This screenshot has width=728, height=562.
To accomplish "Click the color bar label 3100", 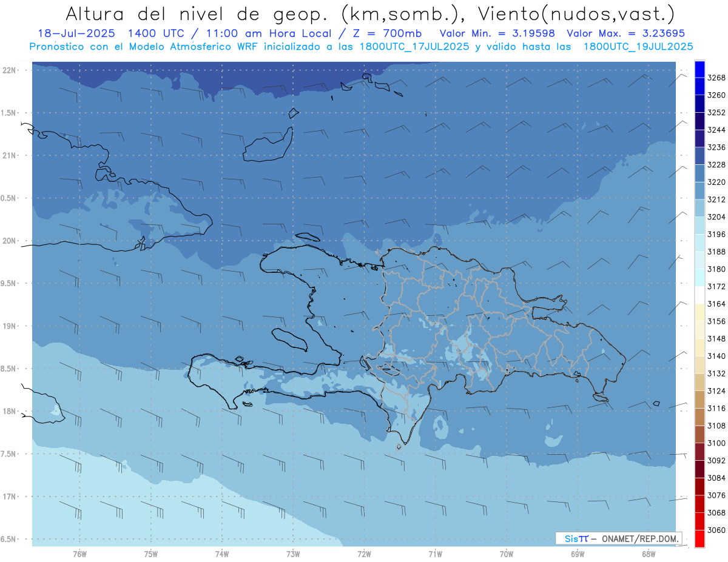I will [716, 443].
